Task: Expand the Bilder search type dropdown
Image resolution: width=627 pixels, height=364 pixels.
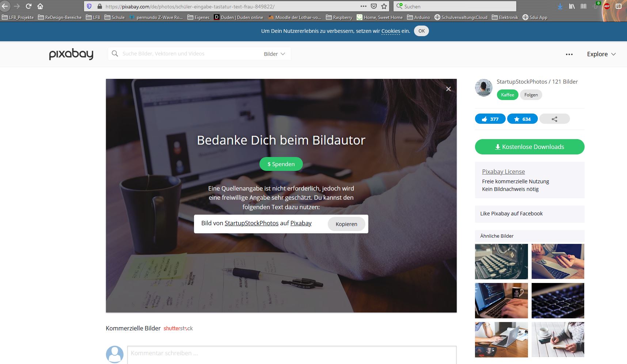Action: (274, 54)
